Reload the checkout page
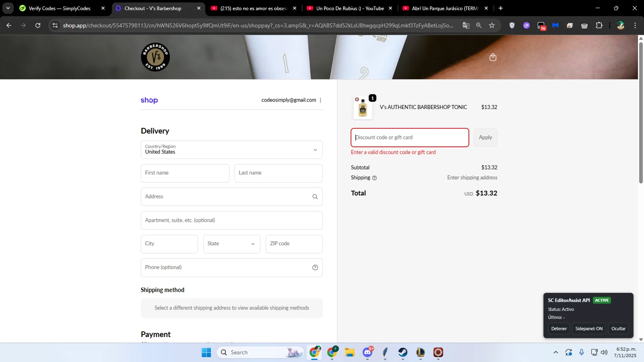 tap(38, 25)
